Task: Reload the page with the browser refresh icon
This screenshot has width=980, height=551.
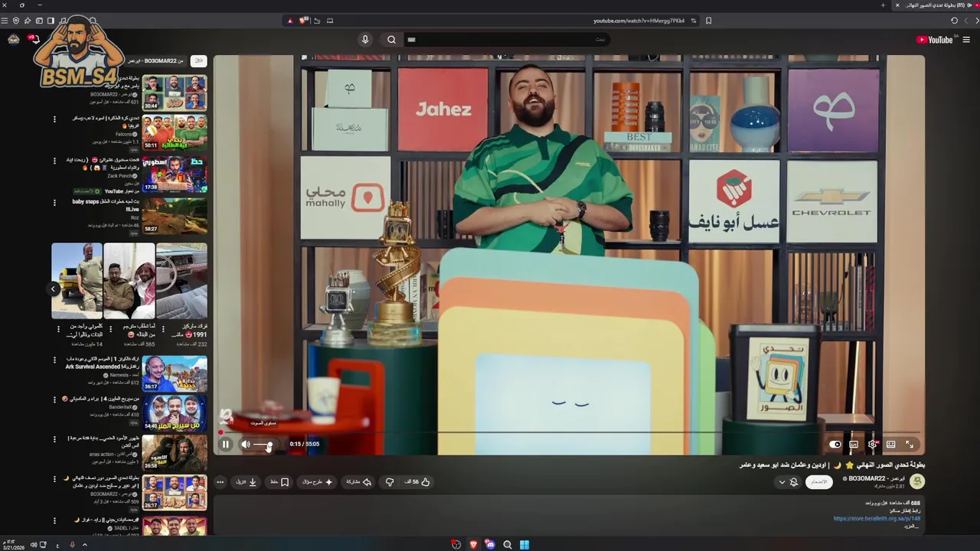Action: tap(954, 21)
